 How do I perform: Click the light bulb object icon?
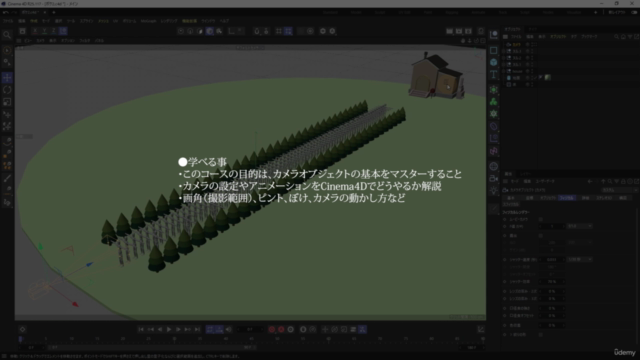coord(493,191)
